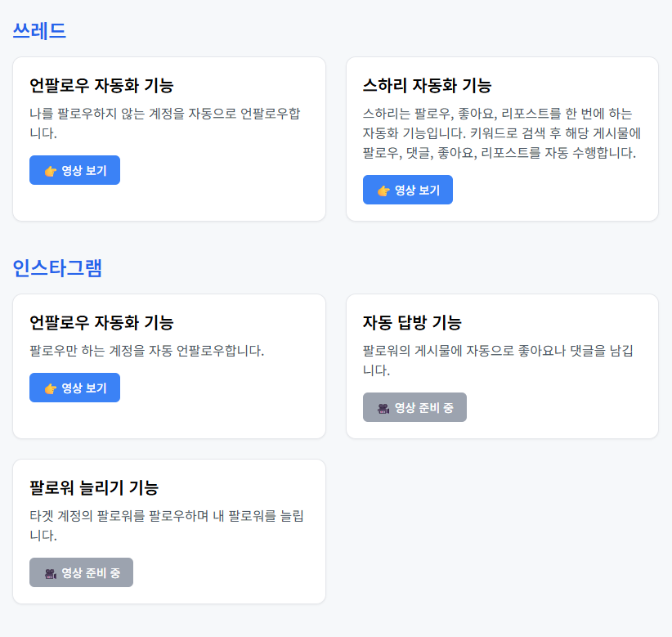Click the 자동 답방 기능 title
The image size is (672, 637).
coord(412,322)
